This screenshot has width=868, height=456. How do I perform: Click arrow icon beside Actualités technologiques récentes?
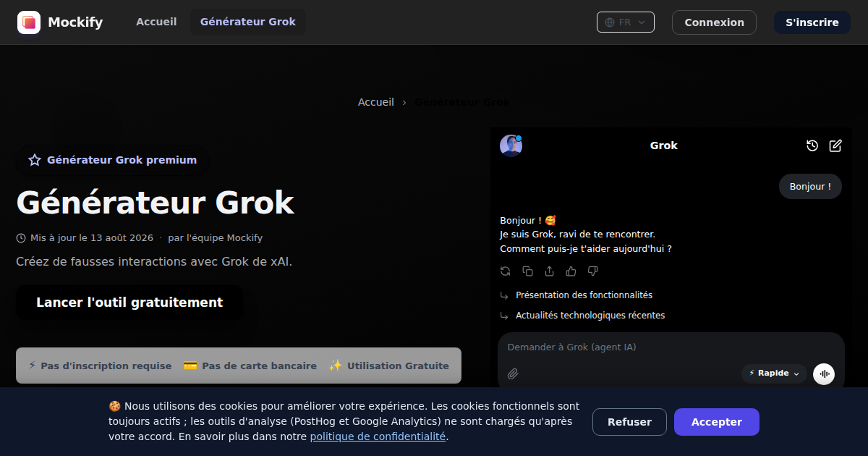point(504,316)
